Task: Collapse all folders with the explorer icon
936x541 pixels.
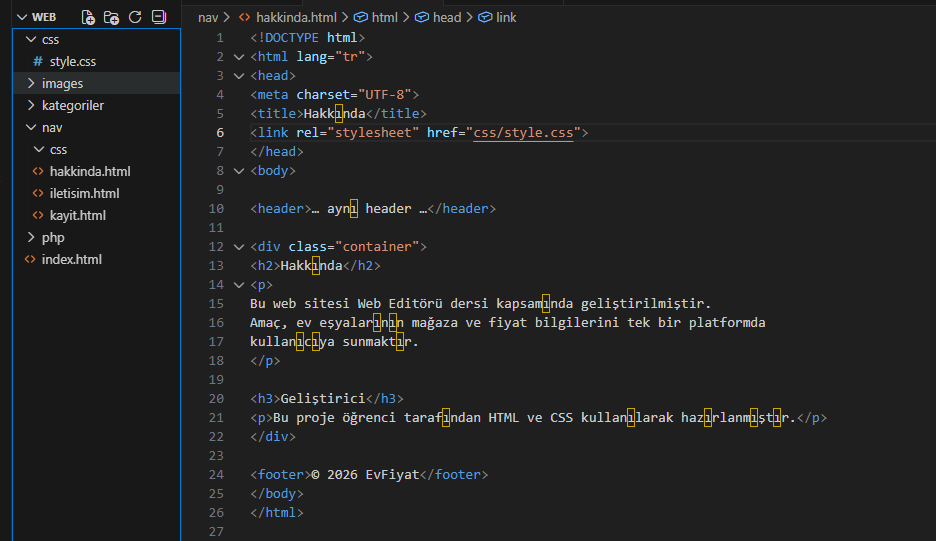Action: [159, 17]
